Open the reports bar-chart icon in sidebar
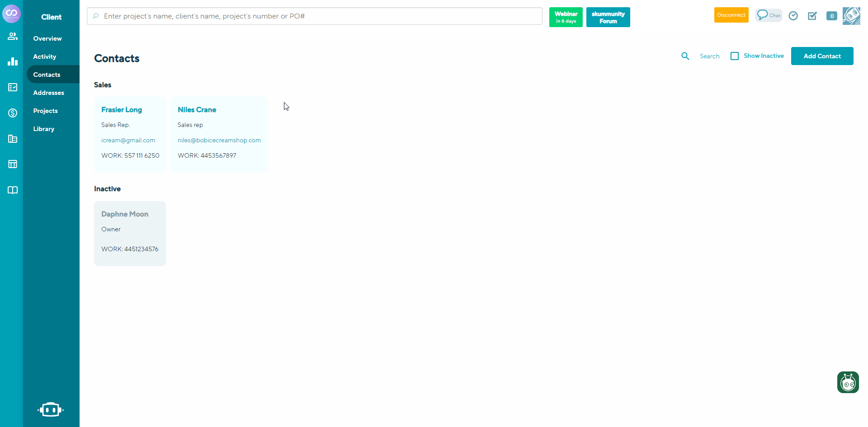The height and width of the screenshot is (427, 868). click(12, 61)
